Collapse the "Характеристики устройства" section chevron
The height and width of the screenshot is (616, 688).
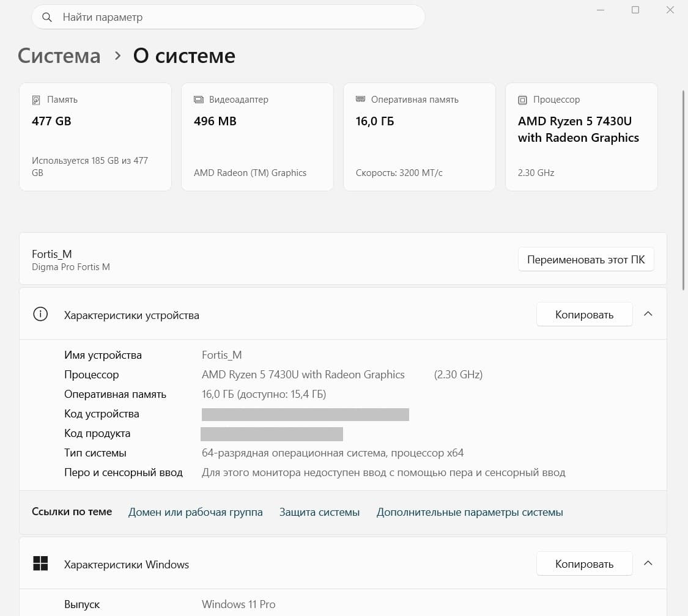(x=648, y=314)
